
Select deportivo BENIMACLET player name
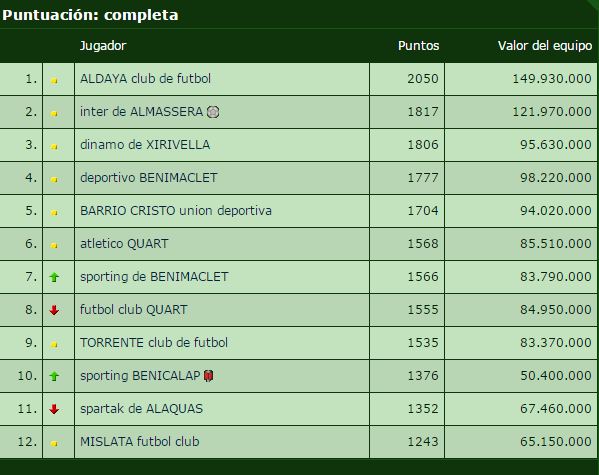click(149, 178)
